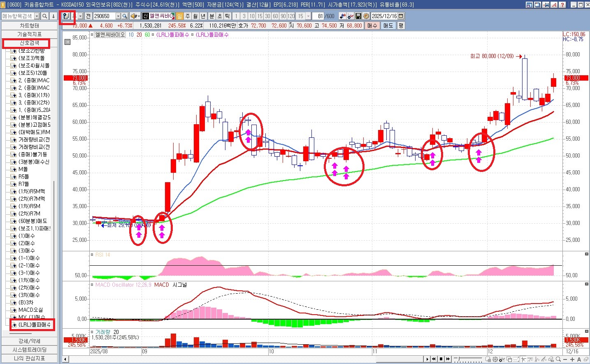Open chart settings gear icon in top toolbar
Screen dimensions: 590x364
(366, 16)
